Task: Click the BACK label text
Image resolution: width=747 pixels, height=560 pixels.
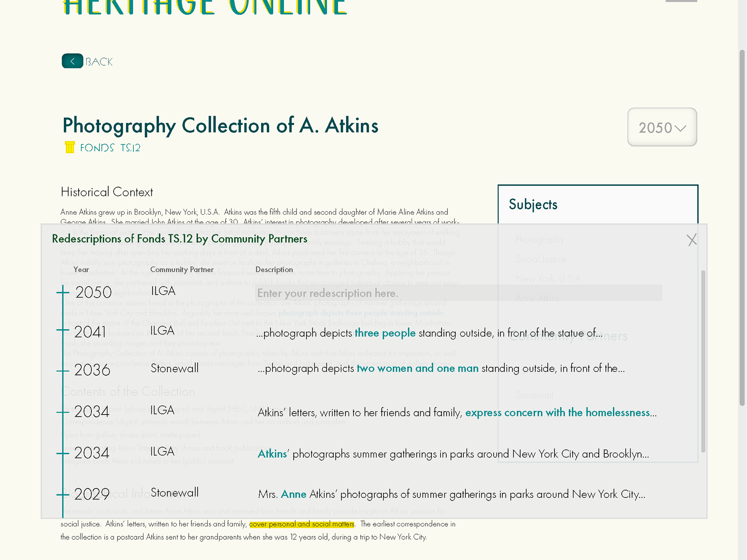Action: (x=99, y=62)
